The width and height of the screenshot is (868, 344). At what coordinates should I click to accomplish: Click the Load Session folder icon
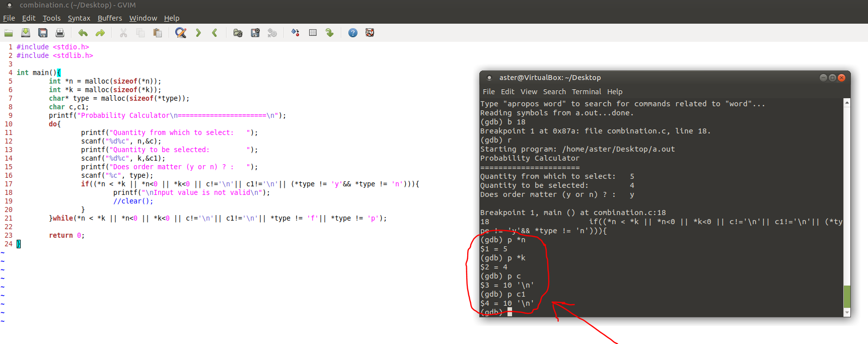[x=238, y=33]
